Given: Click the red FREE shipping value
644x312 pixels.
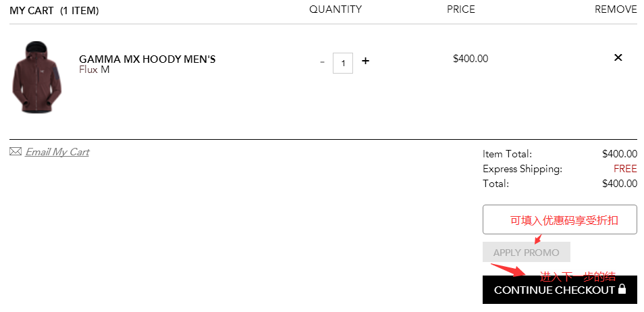Looking at the screenshot, I should 625,169.
